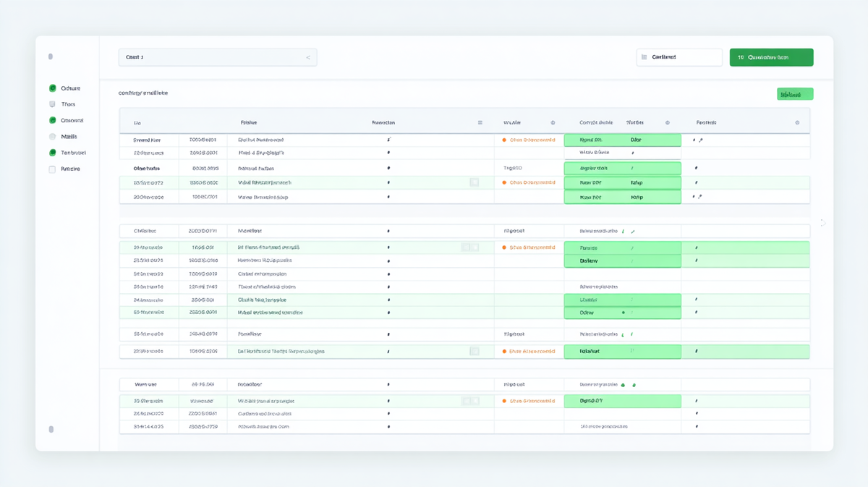The height and width of the screenshot is (487, 868).
Task: Click the white field with the grid icon
Action: click(679, 57)
